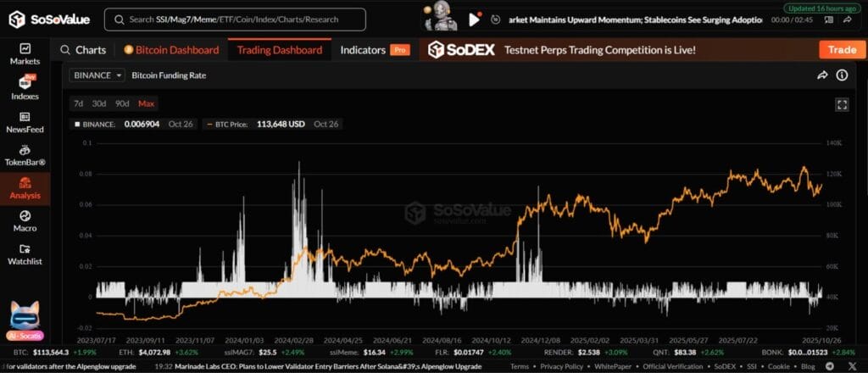868x373 pixels.
Task: Expand chart to fullscreen
Action: pos(842,104)
